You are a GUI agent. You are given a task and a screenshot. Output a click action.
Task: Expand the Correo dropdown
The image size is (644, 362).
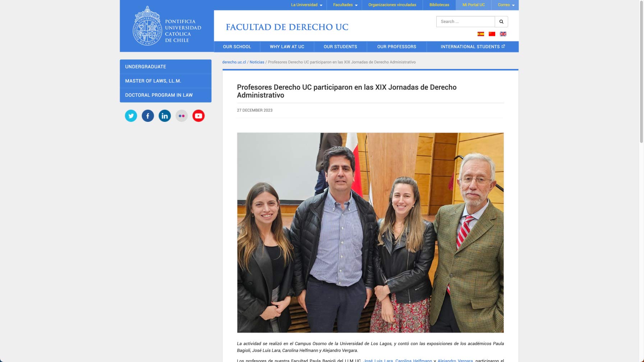coord(506,5)
